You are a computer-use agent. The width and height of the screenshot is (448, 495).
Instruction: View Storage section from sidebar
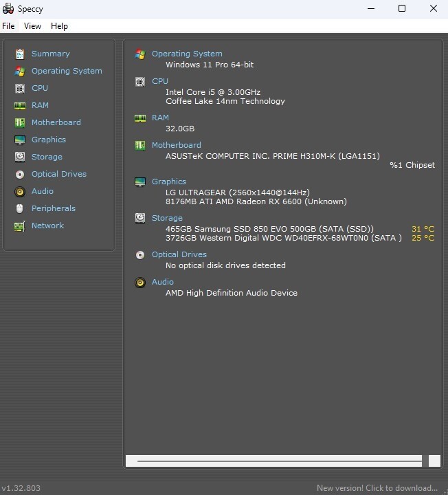(47, 157)
